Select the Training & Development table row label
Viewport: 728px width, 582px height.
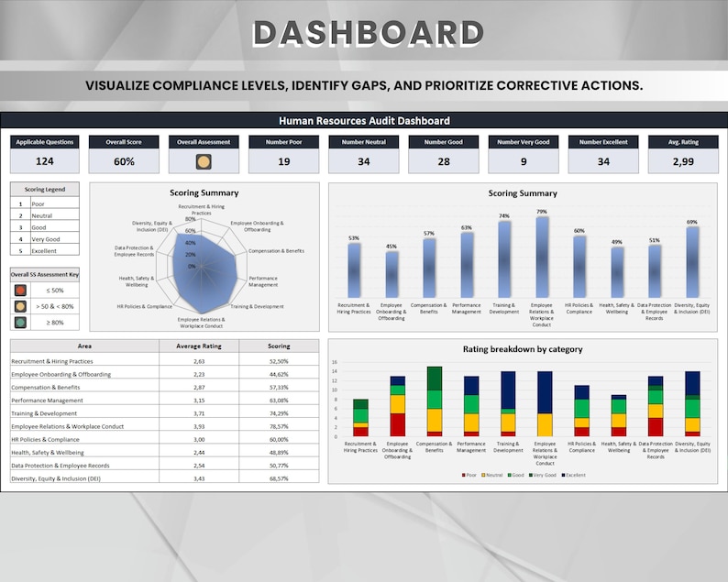coord(44,413)
